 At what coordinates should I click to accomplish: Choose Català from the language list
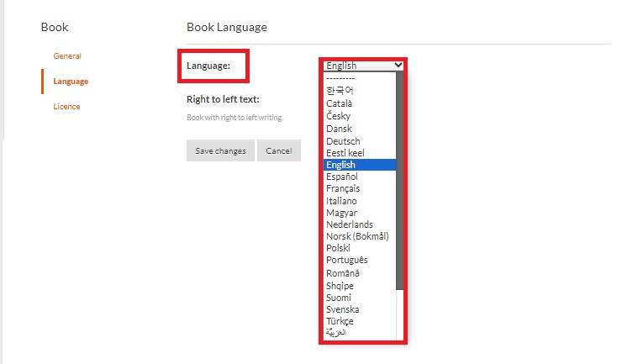point(339,103)
